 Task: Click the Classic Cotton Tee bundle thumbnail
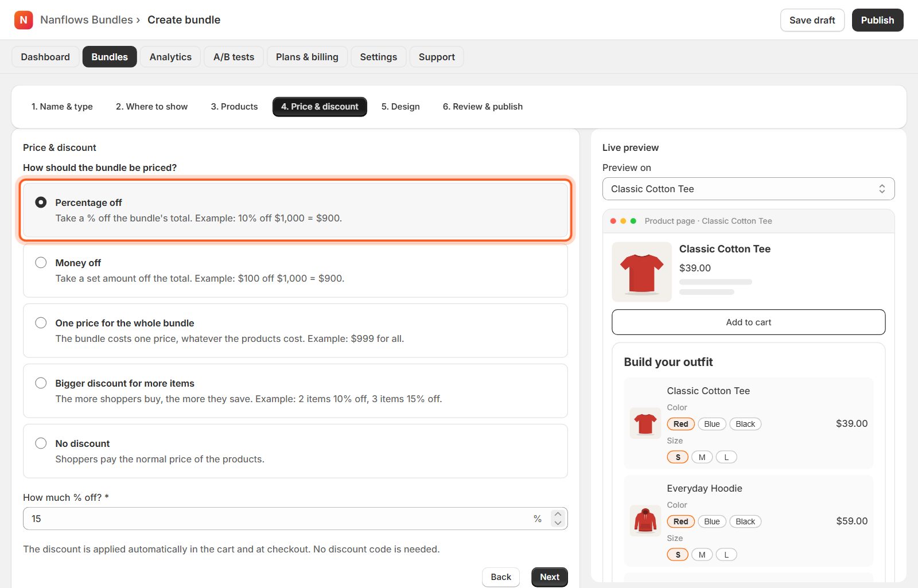point(645,423)
